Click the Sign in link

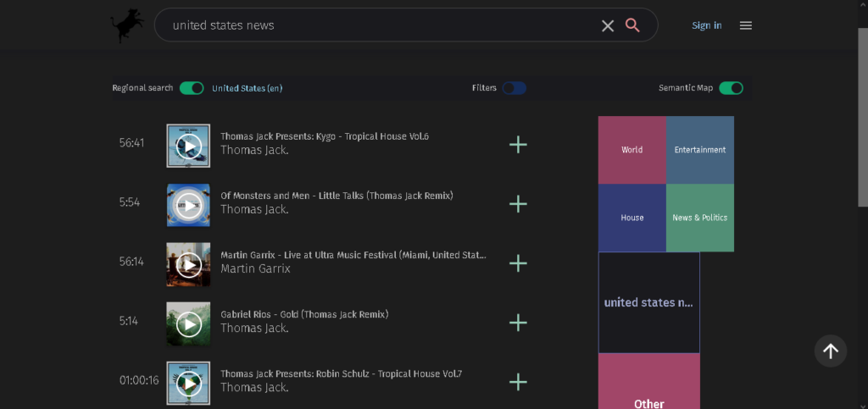tap(706, 25)
